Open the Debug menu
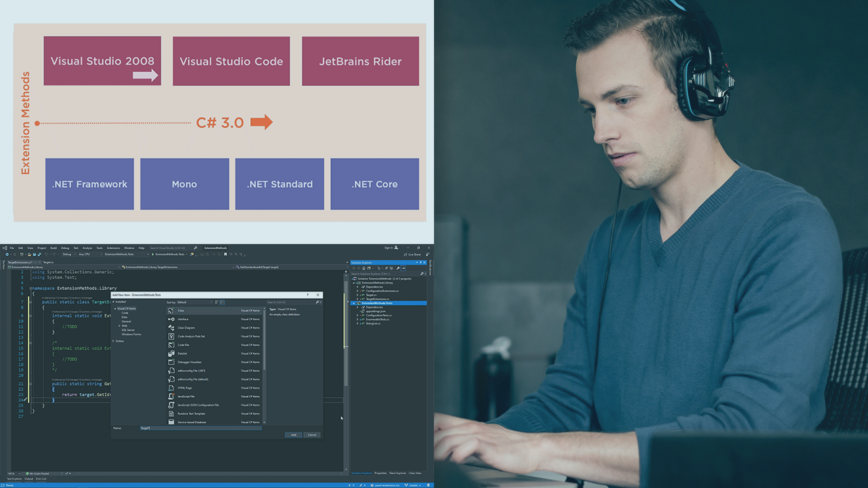Image resolution: width=868 pixels, height=488 pixels. pyautogui.click(x=65, y=248)
